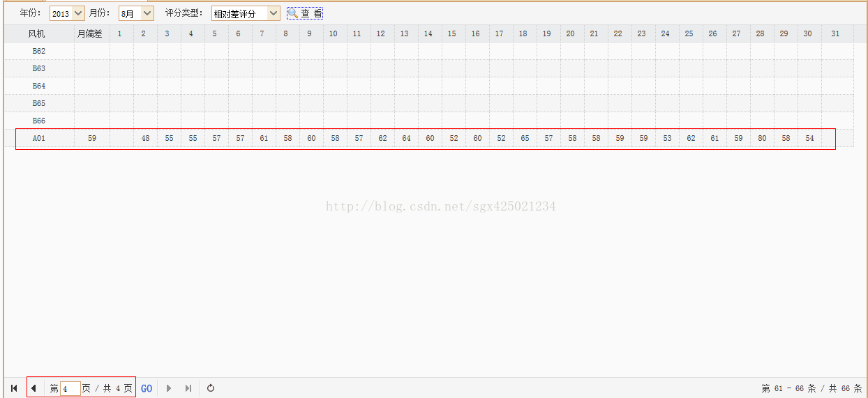Click the day 20 column header
The height and width of the screenshot is (398, 868).
[571, 33]
